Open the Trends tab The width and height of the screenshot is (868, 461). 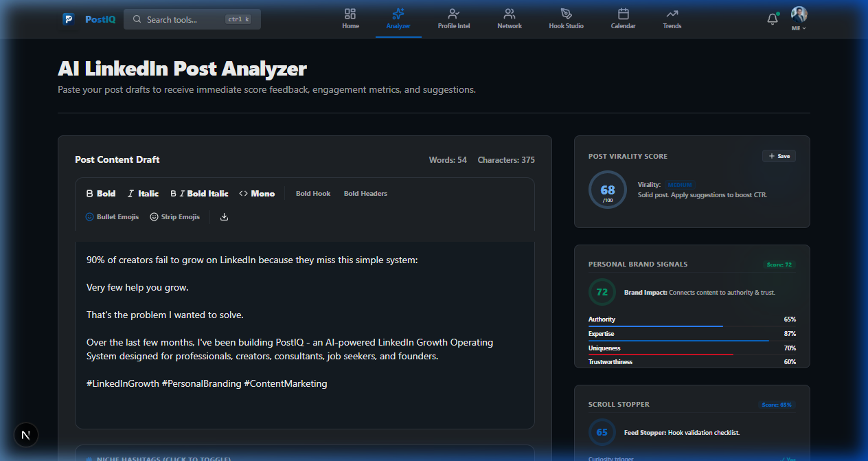pyautogui.click(x=672, y=19)
